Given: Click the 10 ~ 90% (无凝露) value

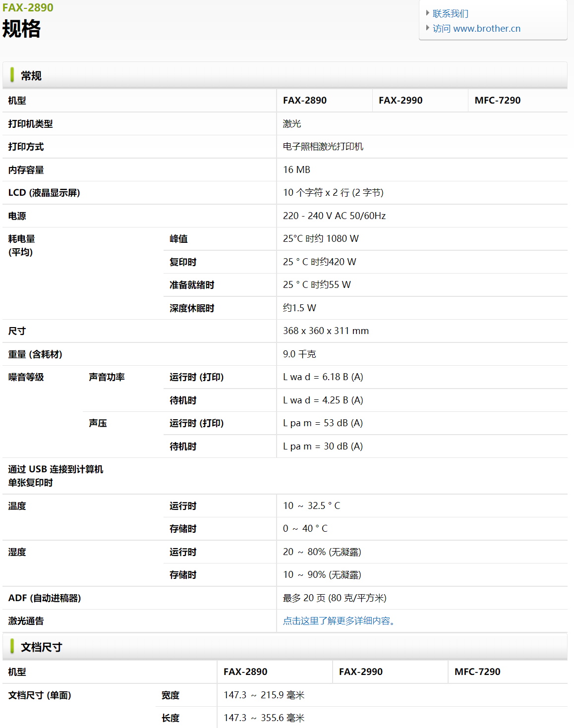Looking at the screenshot, I should coord(322,575).
